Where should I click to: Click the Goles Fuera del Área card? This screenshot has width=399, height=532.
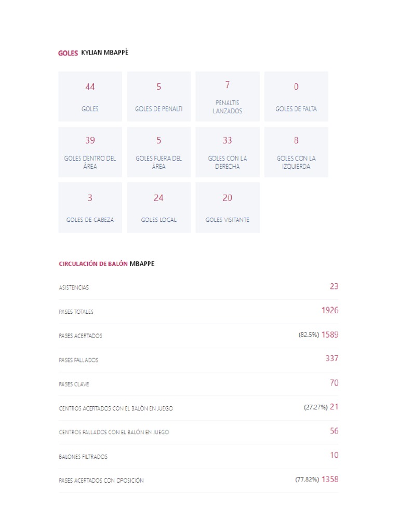pyautogui.click(x=158, y=152)
